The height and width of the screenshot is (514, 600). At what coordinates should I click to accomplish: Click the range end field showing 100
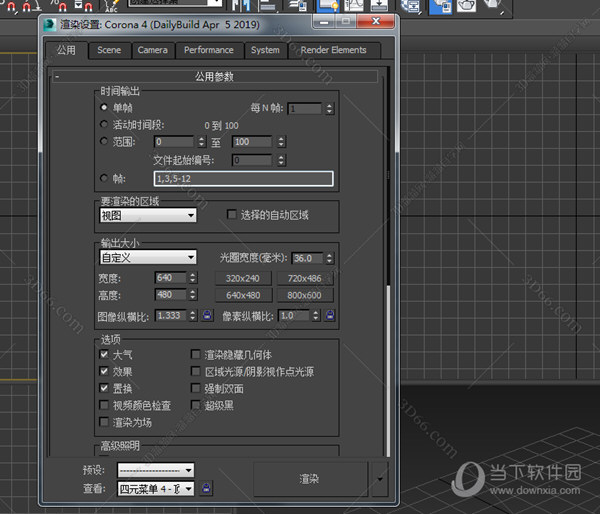pos(253,142)
